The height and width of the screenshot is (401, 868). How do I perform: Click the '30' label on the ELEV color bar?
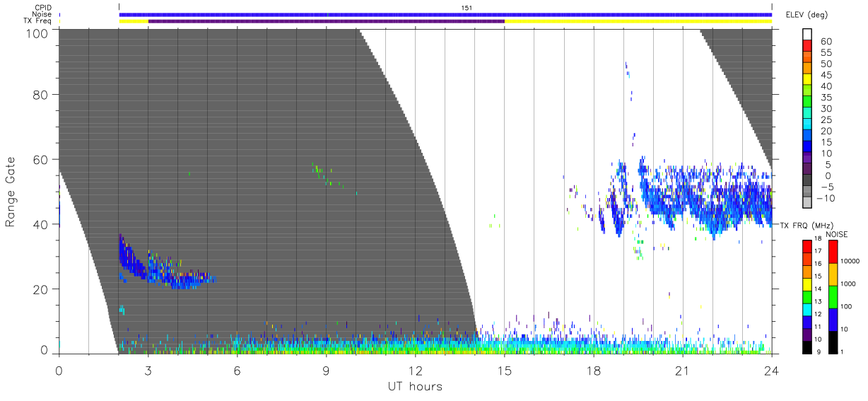(x=825, y=108)
